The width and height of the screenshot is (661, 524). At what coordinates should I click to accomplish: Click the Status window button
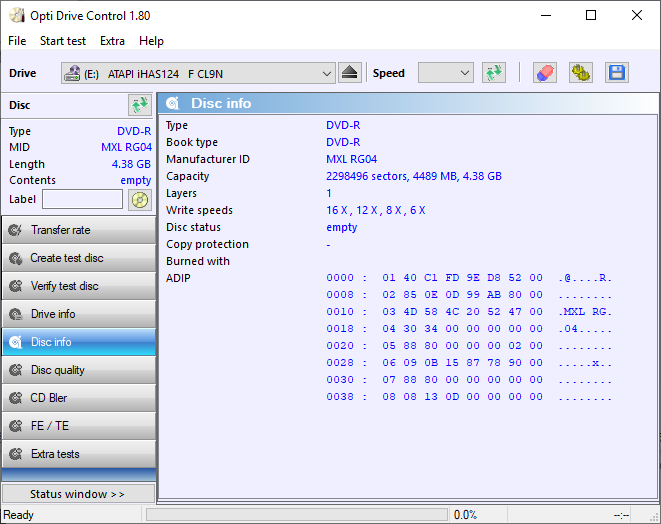[x=78, y=494]
